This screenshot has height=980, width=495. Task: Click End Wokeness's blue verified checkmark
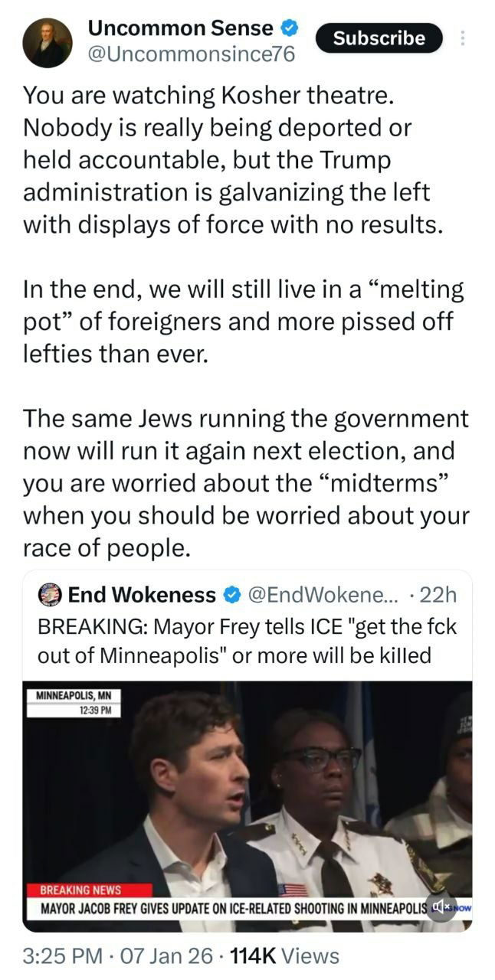pyautogui.click(x=231, y=595)
